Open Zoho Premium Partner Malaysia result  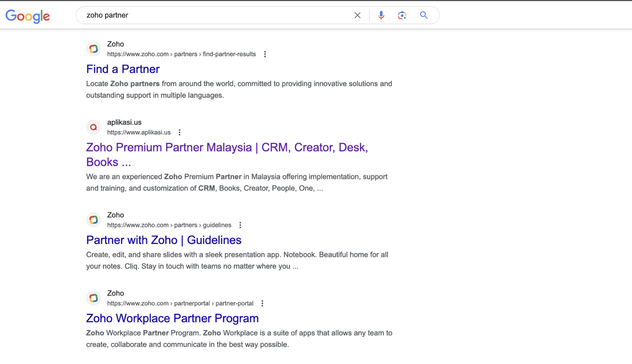(x=227, y=154)
